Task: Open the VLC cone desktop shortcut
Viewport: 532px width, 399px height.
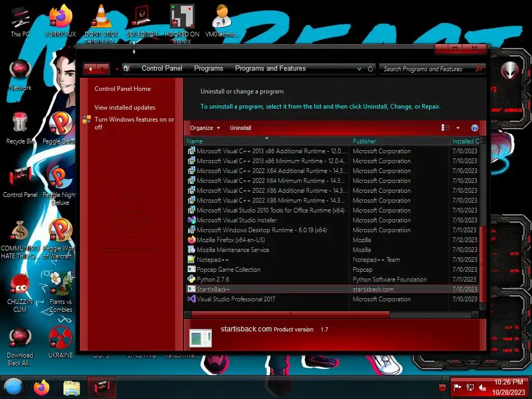Action: 101,23
